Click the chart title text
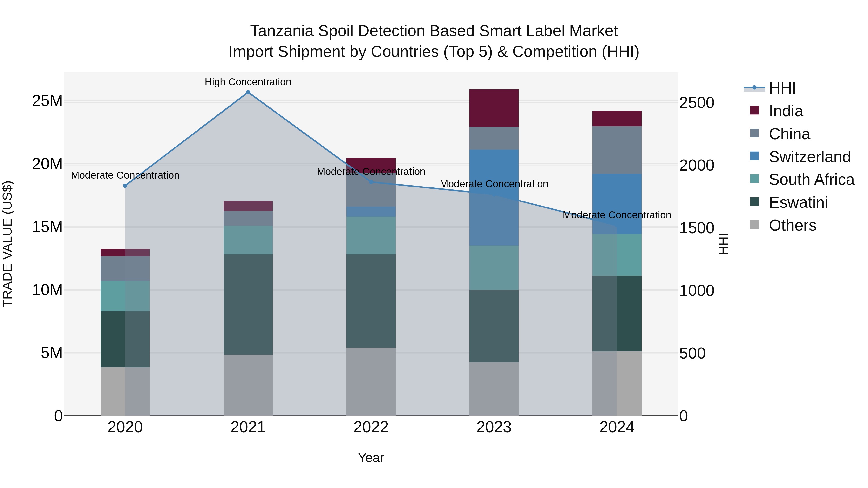The height and width of the screenshot is (488, 868). click(x=434, y=41)
